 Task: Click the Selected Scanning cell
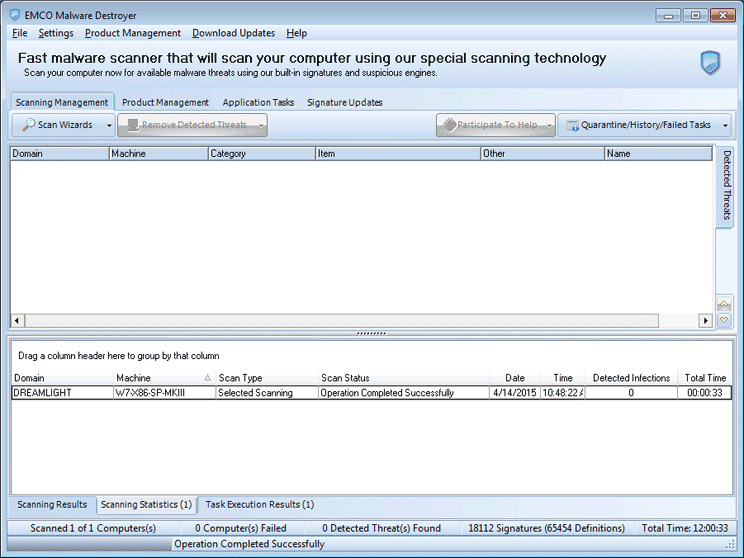click(x=267, y=393)
